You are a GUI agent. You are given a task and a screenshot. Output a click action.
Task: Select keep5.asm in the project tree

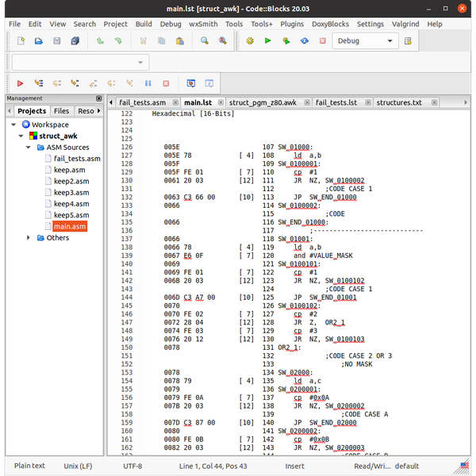(x=71, y=215)
